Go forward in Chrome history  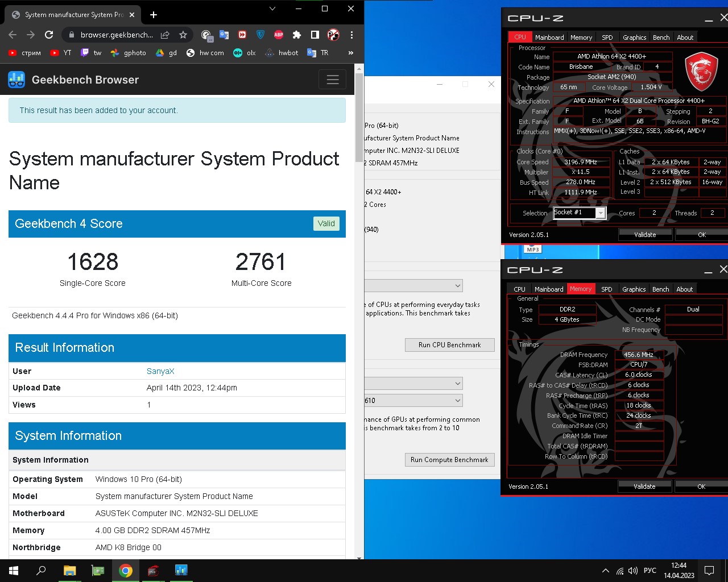[x=31, y=35]
